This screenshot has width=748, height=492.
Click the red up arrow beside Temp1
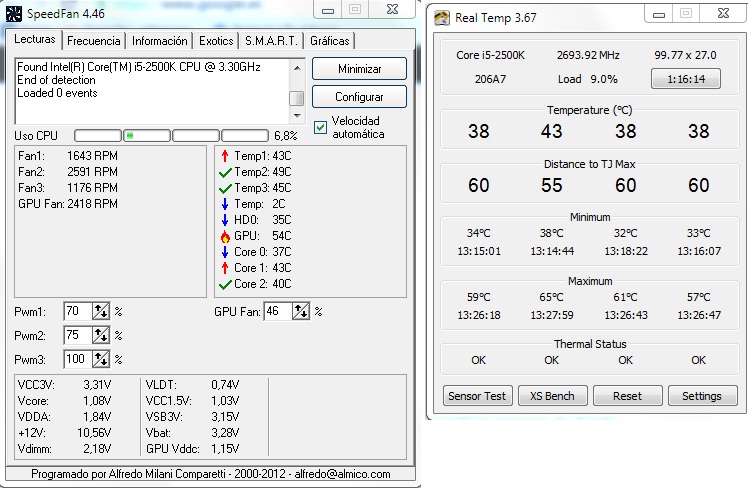[224, 155]
